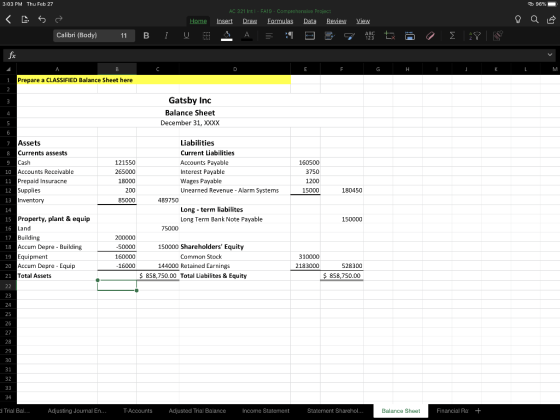Select the Common Stock 310000 cell

click(305, 256)
